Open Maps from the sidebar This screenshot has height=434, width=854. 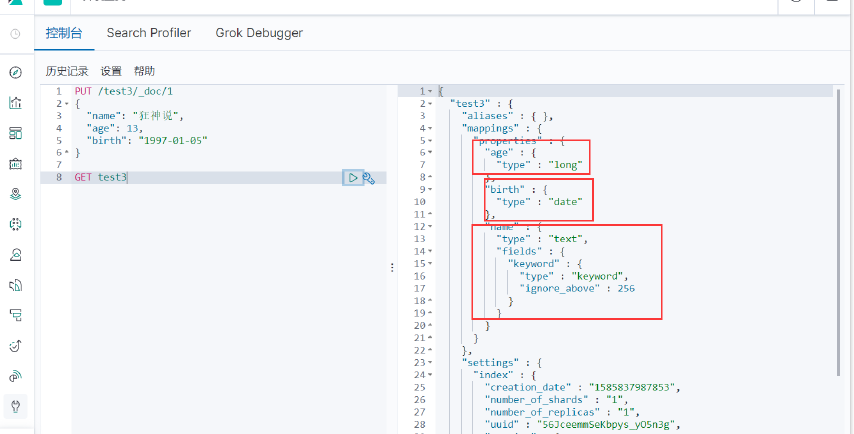[x=15, y=194]
